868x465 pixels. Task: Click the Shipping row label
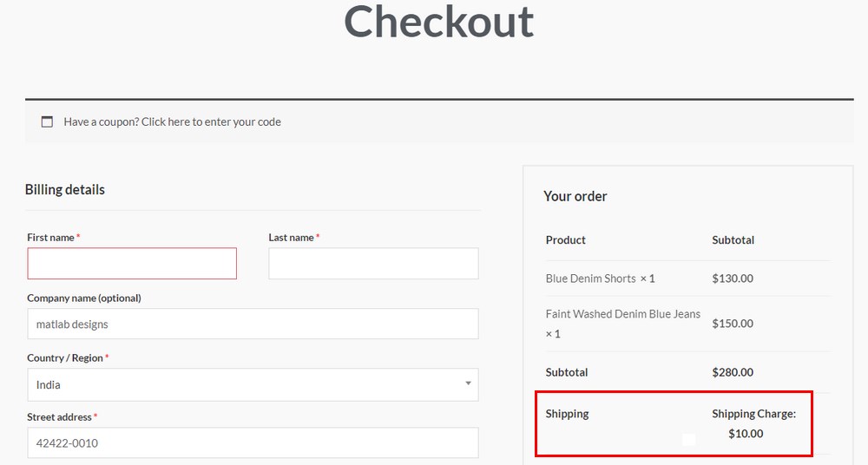coord(567,414)
